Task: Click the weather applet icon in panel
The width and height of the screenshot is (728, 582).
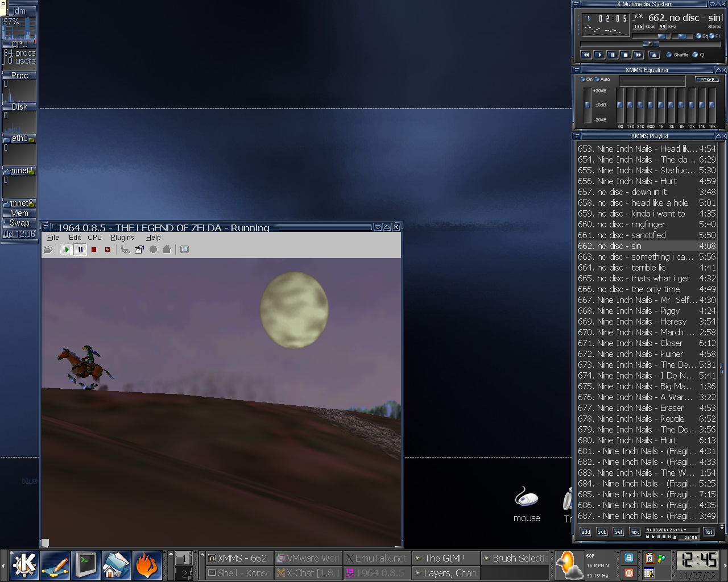Action: point(569,566)
